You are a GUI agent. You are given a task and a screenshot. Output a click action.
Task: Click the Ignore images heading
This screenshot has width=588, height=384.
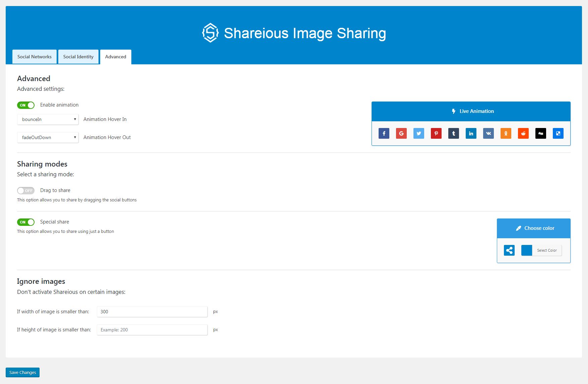(x=41, y=281)
